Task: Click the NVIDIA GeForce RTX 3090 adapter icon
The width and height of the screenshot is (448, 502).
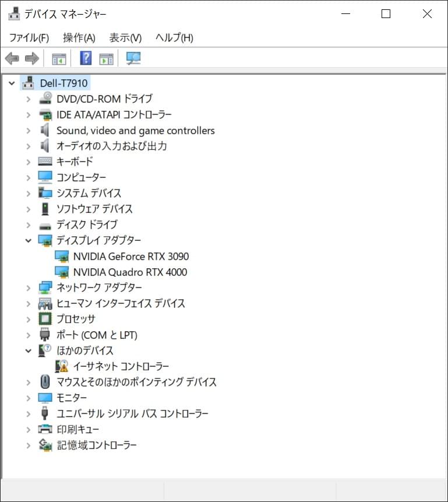Action: click(62, 256)
